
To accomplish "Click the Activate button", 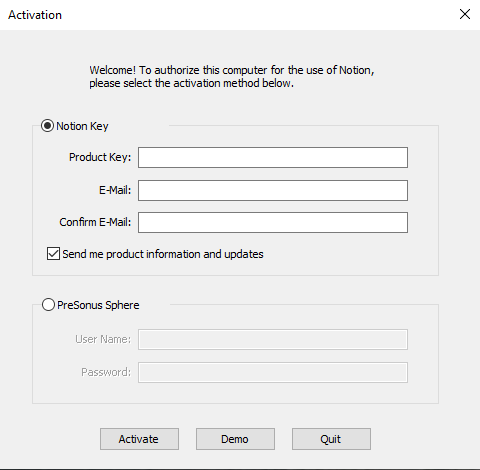I will click(x=139, y=439).
